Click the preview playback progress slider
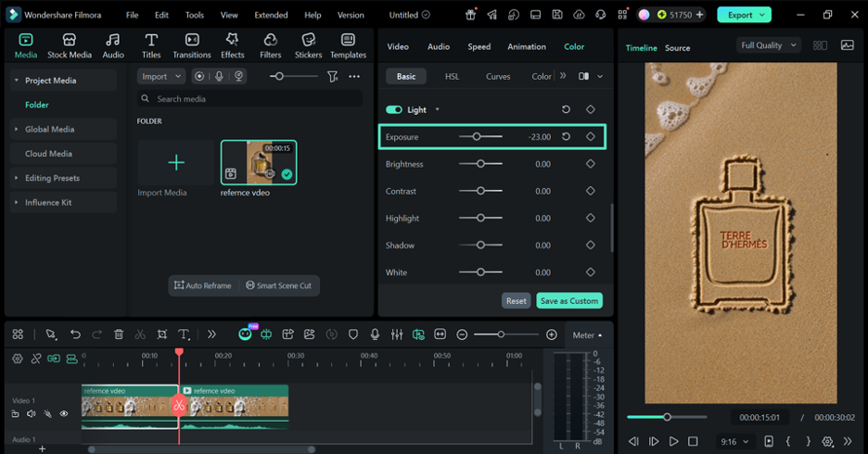This screenshot has width=868, height=454. (x=667, y=417)
